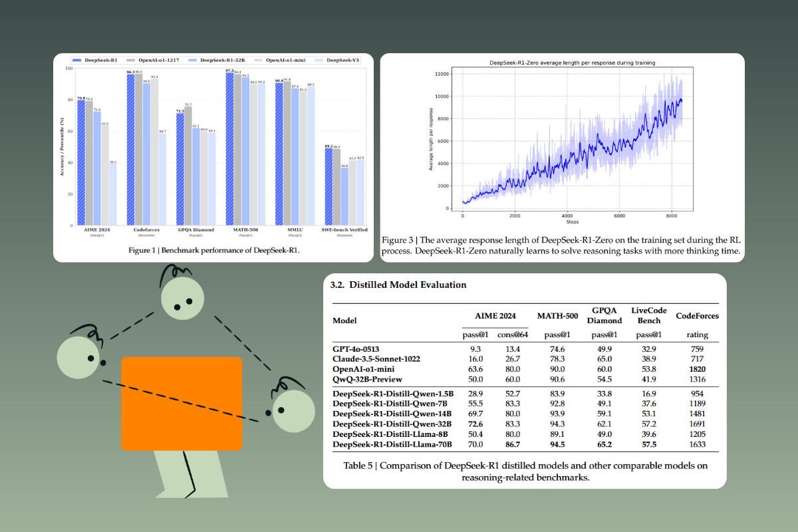
Task: Open the section heading 3.2 Distilled Model Evaluation
Action: tap(399, 285)
